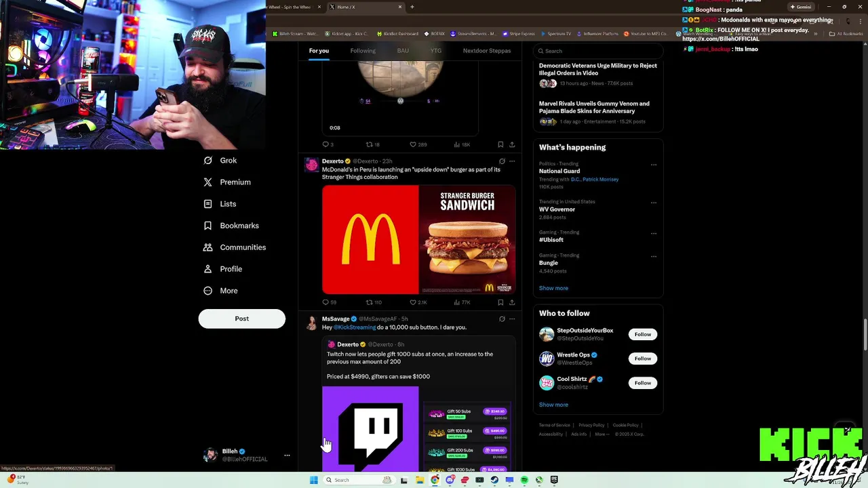The image size is (868, 488).
Task: Like the video post with 289 likes
Action: pos(418,144)
